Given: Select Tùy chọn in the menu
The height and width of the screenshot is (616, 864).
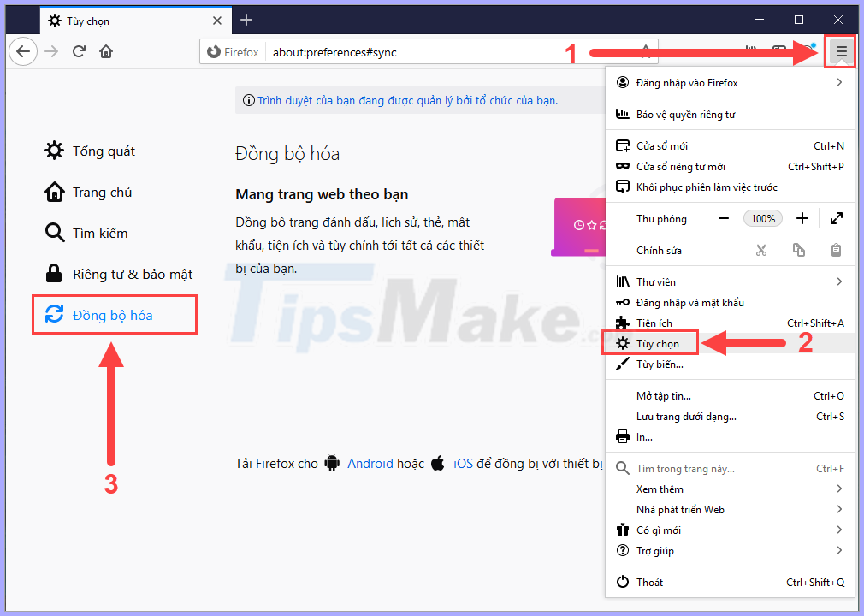Looking at the screenshot, I should pos(730,343).
